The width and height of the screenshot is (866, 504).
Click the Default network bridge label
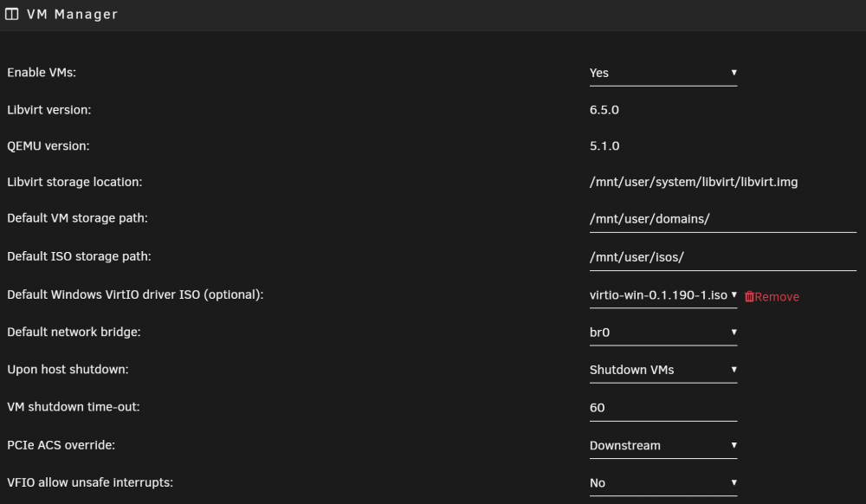tap(74, 332)
